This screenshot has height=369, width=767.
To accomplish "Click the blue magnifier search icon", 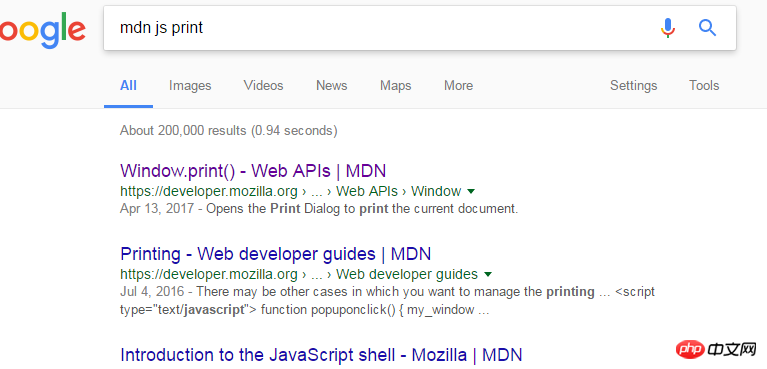I will click(x=707, y=27).
